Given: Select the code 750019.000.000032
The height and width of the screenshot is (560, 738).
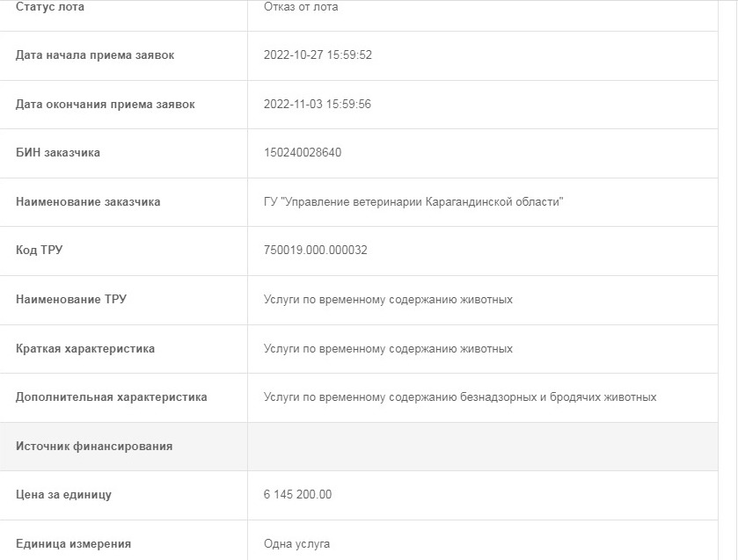Looking at the screenshot, I should coord(316,251).
